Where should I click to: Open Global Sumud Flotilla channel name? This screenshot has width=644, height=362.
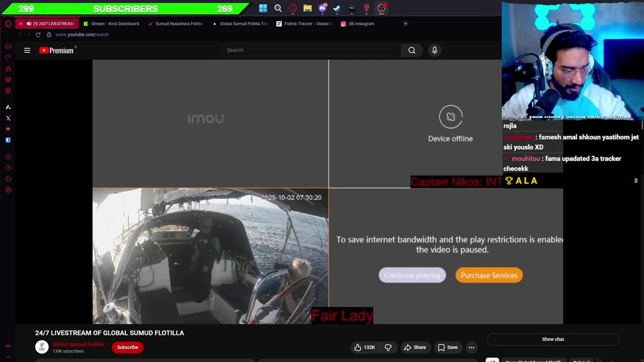point(78,344)
